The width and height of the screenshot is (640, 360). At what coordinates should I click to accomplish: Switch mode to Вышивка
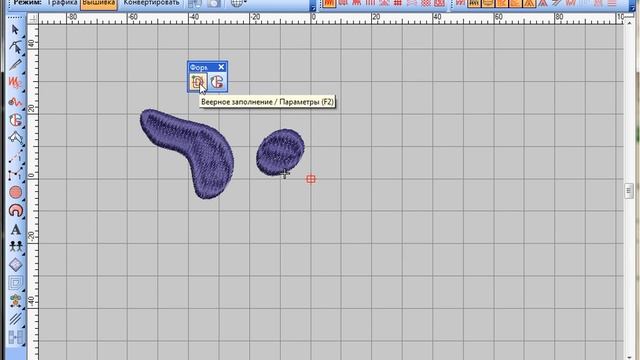click(x=99, y=3)
